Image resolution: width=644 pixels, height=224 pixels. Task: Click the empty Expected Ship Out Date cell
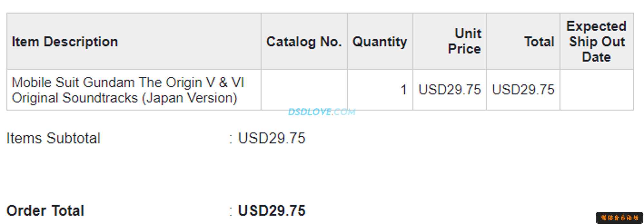point(597,90)
